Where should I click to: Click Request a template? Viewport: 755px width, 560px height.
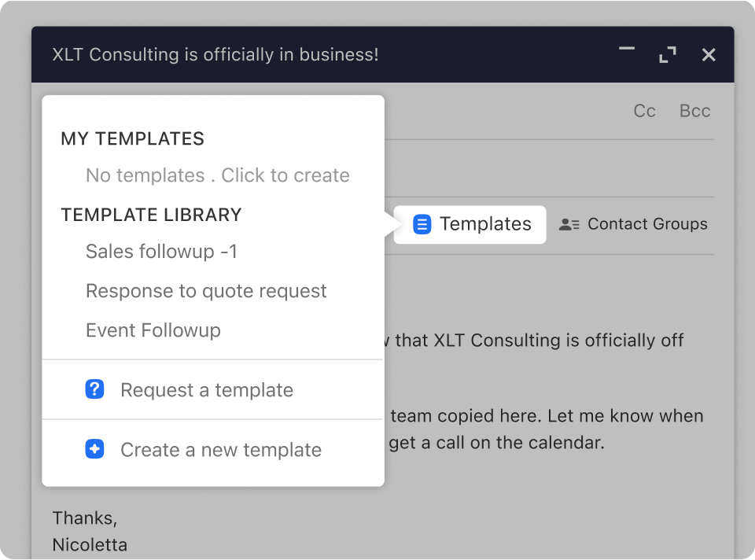click(206, 389)
